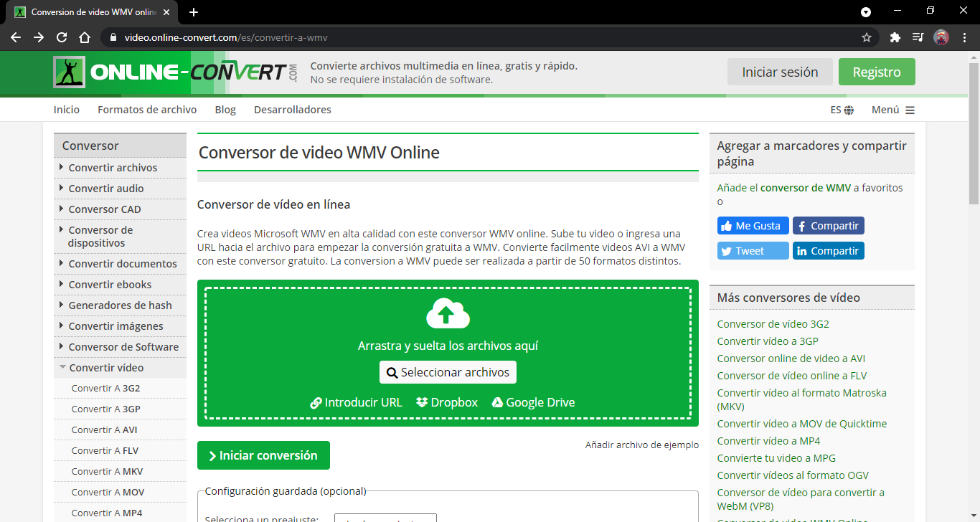Expand Convertir documentos in sidebar

[x=120, y=264]
